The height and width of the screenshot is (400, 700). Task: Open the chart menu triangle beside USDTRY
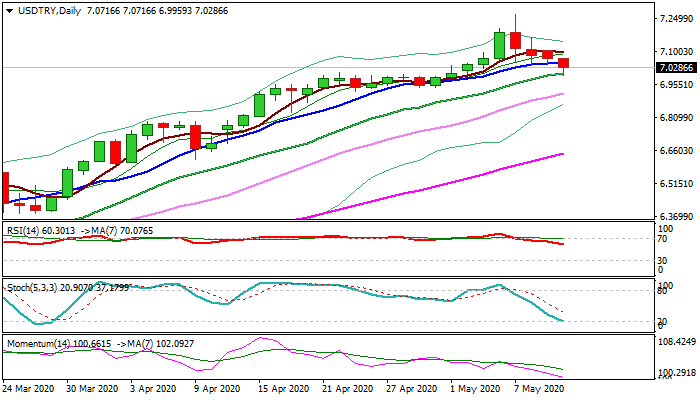10,11
